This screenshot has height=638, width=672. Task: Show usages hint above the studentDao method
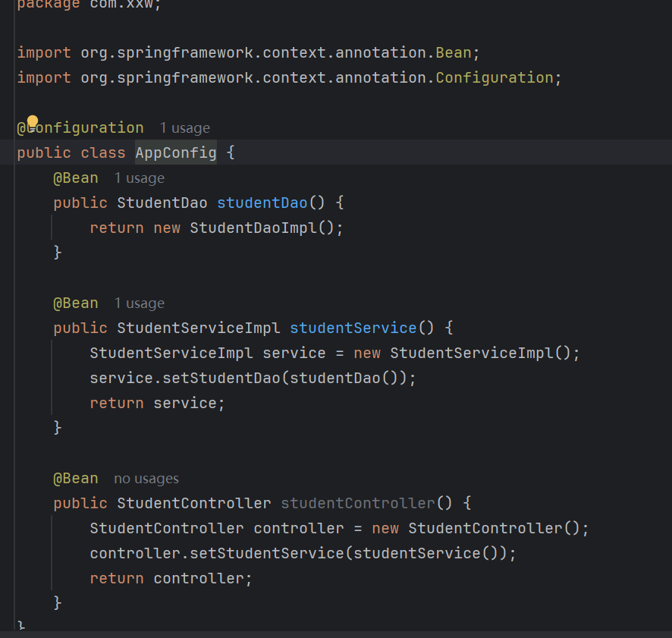point(140,178)
